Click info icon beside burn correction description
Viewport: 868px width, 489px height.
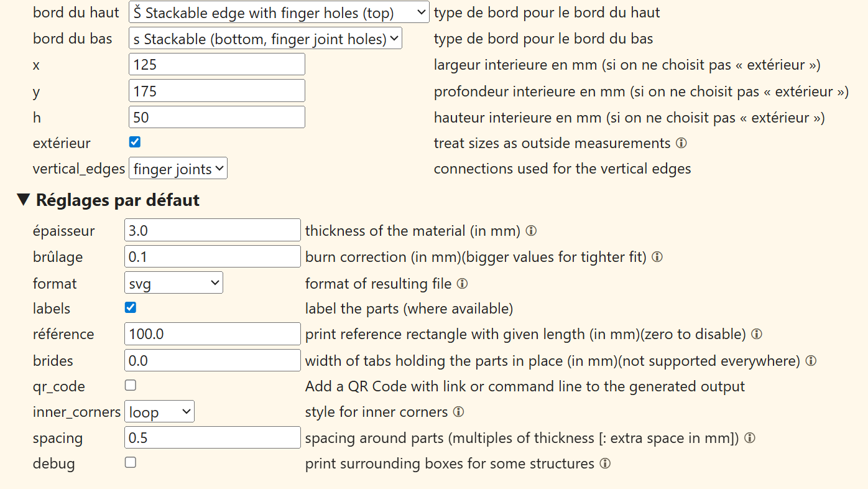(657, 257)
